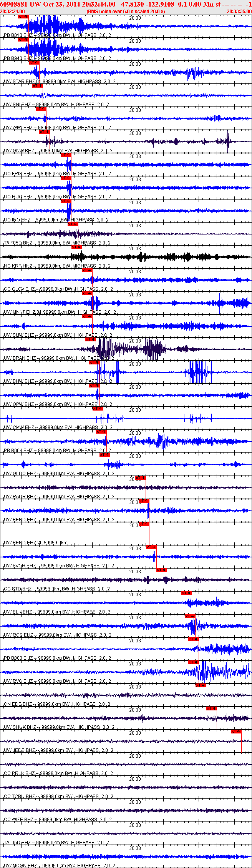
Task: Click the UO FRIS EHZ label
Action: pos(57,174)
